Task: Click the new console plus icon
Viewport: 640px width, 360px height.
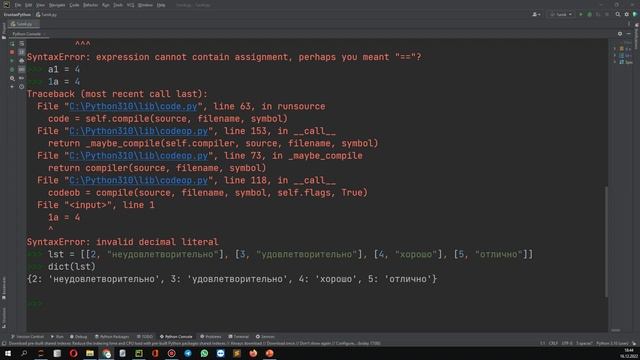Action: click(x=12, y=87)
